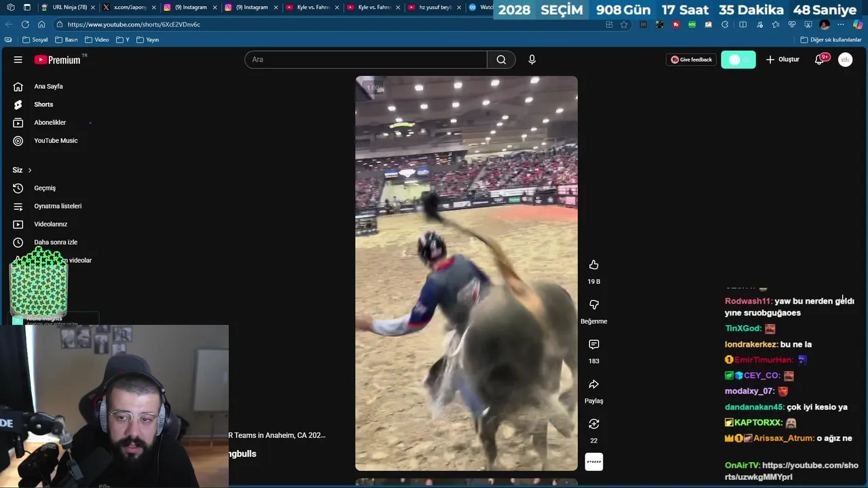Viewport: 868px width, 488px height.
Task: Click the split screen browser icon
Action: tap(743, 24)
